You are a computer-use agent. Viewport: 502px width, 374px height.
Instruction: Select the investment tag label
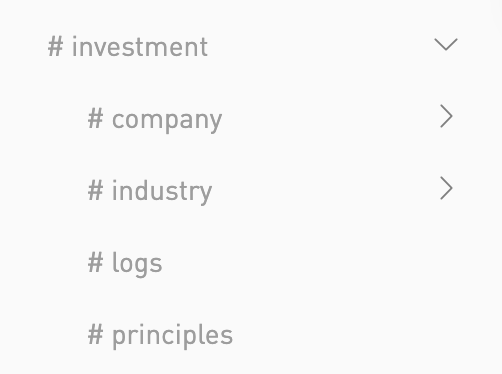(140, 47)
